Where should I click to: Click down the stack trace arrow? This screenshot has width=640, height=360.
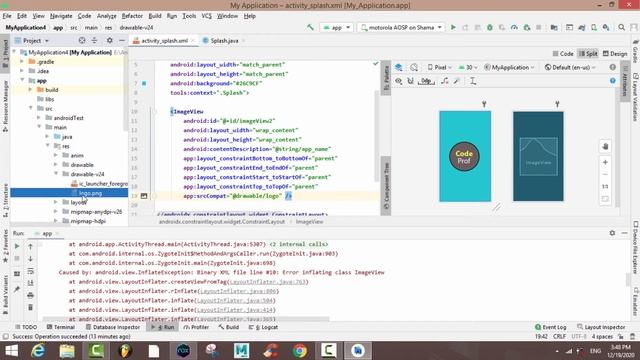click(x=30, y=259)
